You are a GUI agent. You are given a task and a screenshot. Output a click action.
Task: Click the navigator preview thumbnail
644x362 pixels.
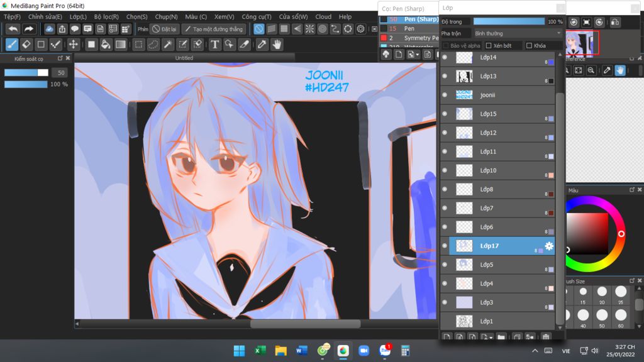point(582,43)
